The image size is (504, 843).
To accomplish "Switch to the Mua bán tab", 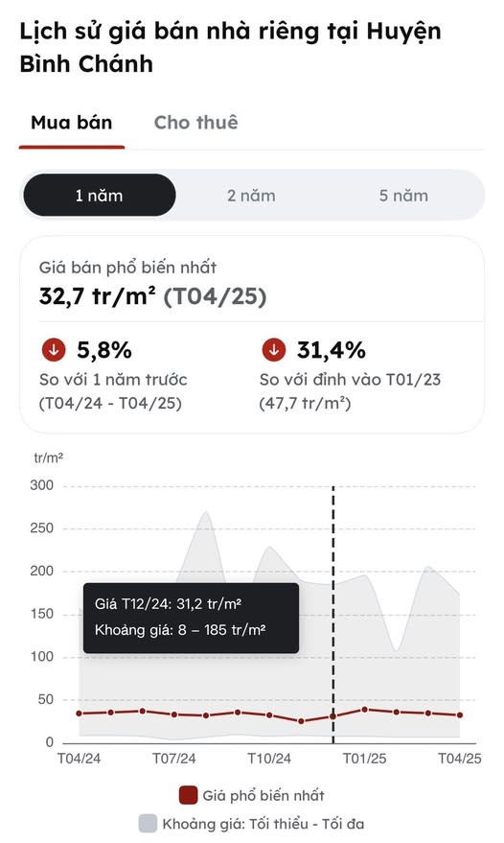I will pos(72,123).
